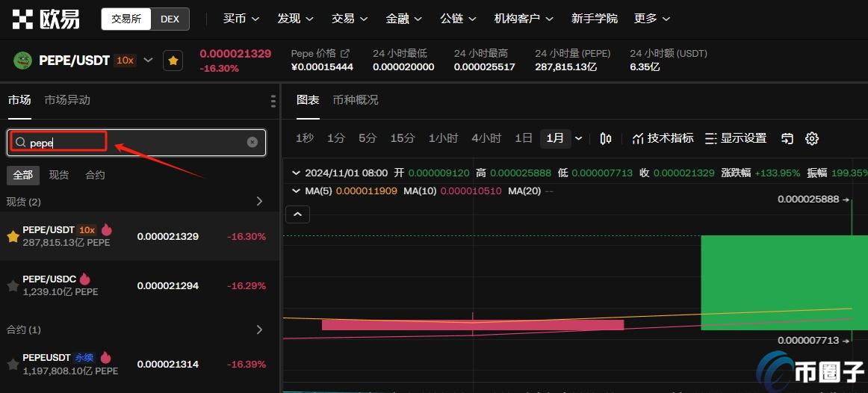Screen dimensions: 868x393
Task: Open the candlestick chart type icon
Action: tap(606, 138)
